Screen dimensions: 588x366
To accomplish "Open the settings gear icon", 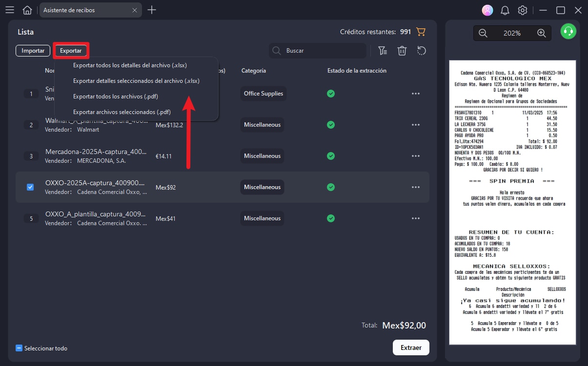I will point(522,10).
